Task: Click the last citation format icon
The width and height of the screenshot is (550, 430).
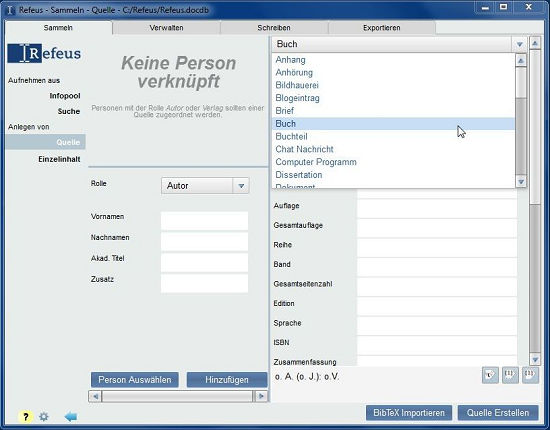Action: pos(530,375)
